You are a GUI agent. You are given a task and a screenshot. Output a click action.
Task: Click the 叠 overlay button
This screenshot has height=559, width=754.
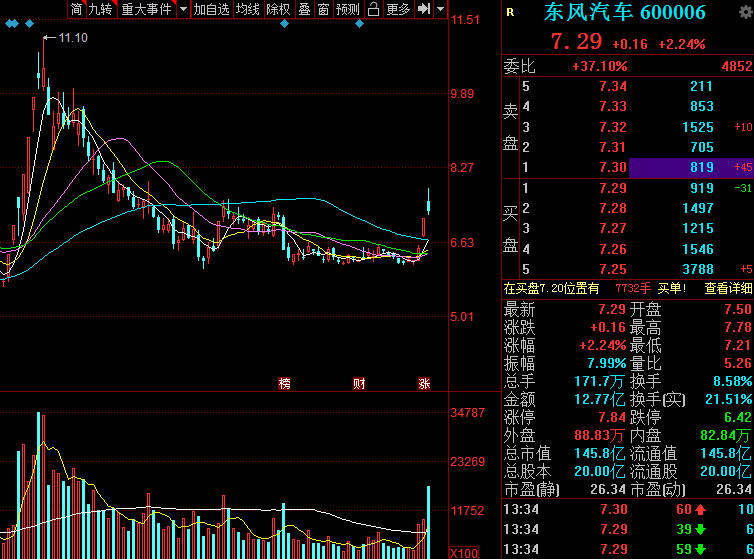click(304, 9)
